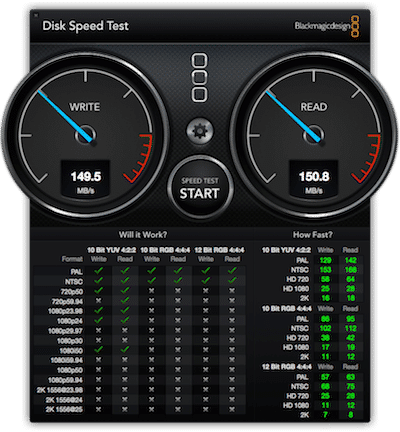Click HD 1080 write value under 10 Bit YUV
Image resolution: width=400 pixels, height=432 pixels.
point(325,289)
